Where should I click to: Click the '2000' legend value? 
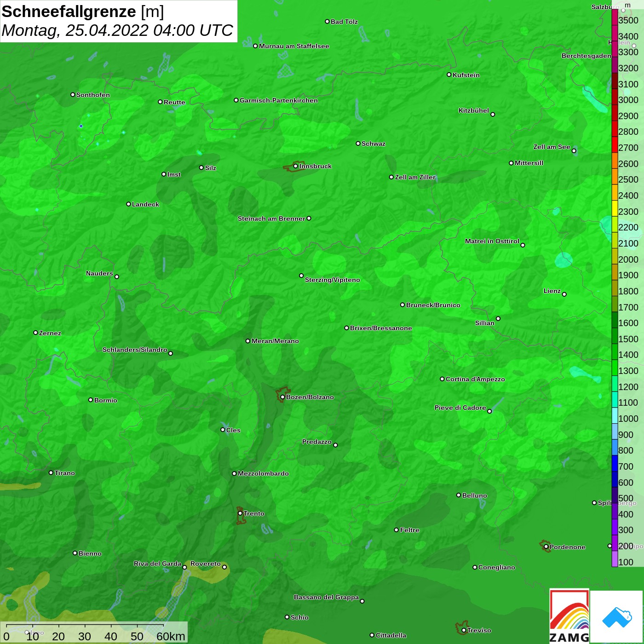pyautogui.click(x=628, y=259)
